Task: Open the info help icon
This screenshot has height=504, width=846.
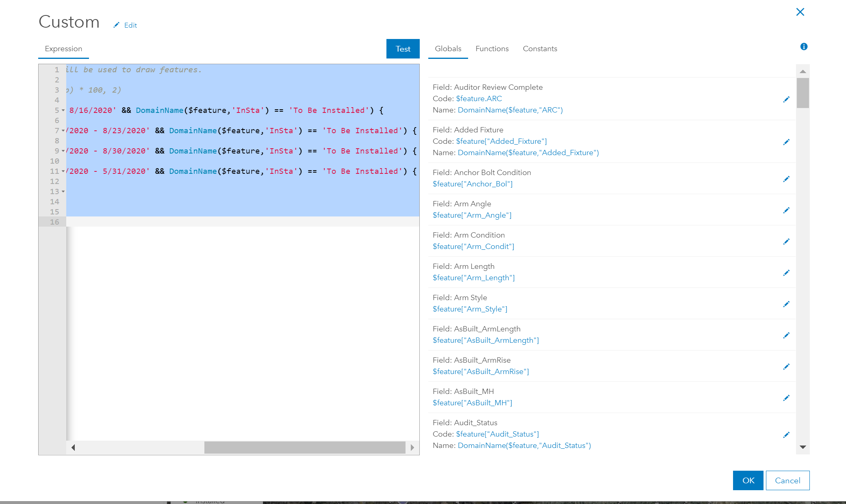Action: click(x=804, y=47)
